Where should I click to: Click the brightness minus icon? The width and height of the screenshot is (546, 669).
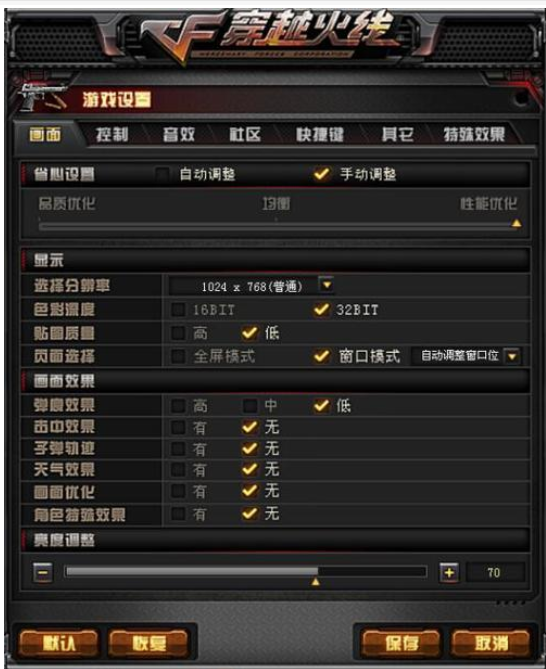43,572
